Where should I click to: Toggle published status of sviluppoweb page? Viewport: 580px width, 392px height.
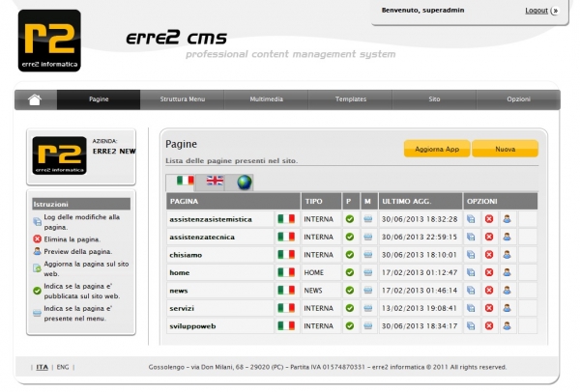coord(350,326)
